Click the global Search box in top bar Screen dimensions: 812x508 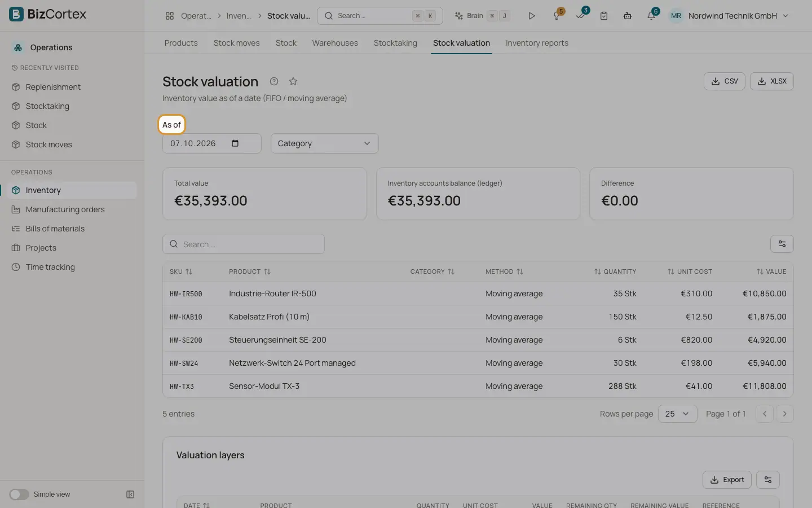click(380, 16)
